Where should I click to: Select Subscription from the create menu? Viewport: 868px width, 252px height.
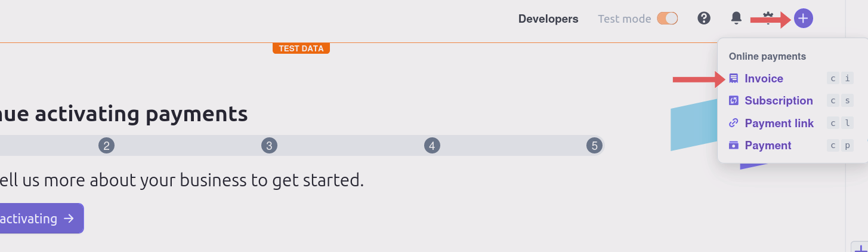(x=779, y=101)
